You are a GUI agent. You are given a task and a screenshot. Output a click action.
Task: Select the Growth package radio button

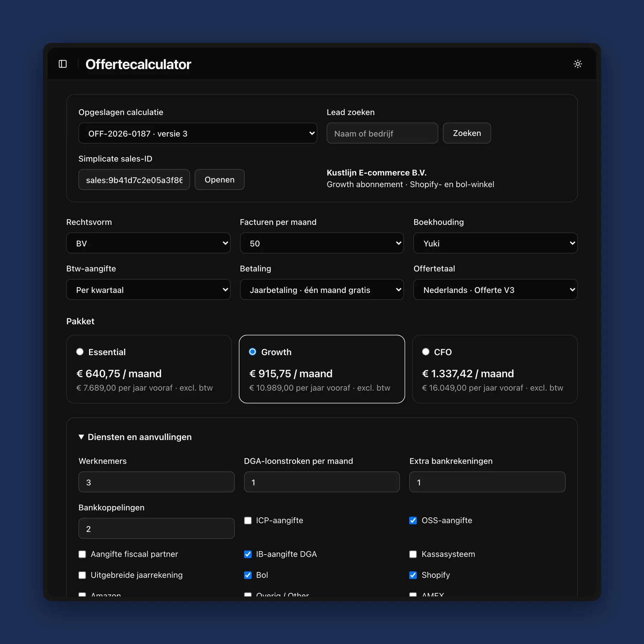point(253,352)
